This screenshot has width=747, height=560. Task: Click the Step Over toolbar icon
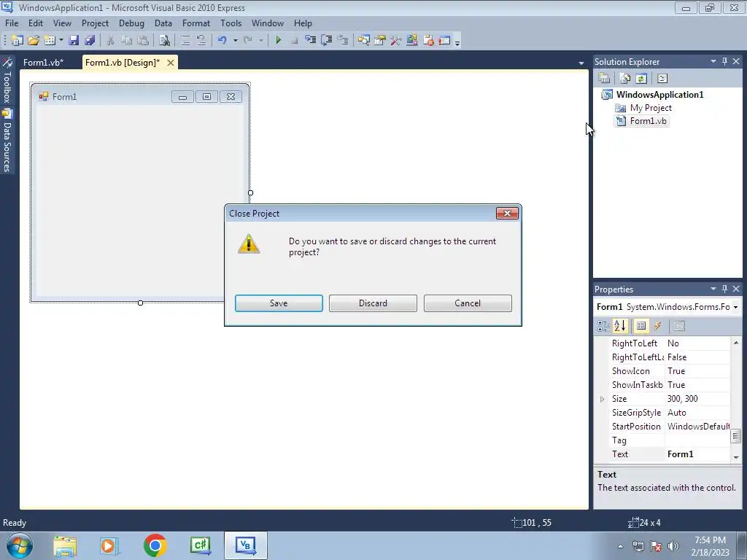coord(327,41)
